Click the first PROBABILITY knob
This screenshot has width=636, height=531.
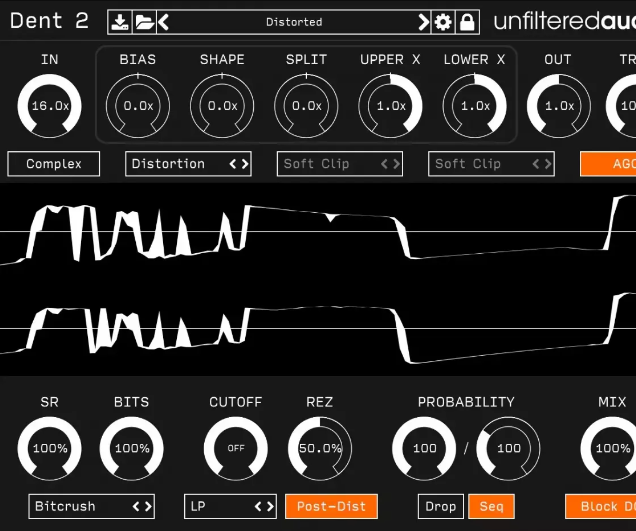pyautogui.click(x=424, y=448)
